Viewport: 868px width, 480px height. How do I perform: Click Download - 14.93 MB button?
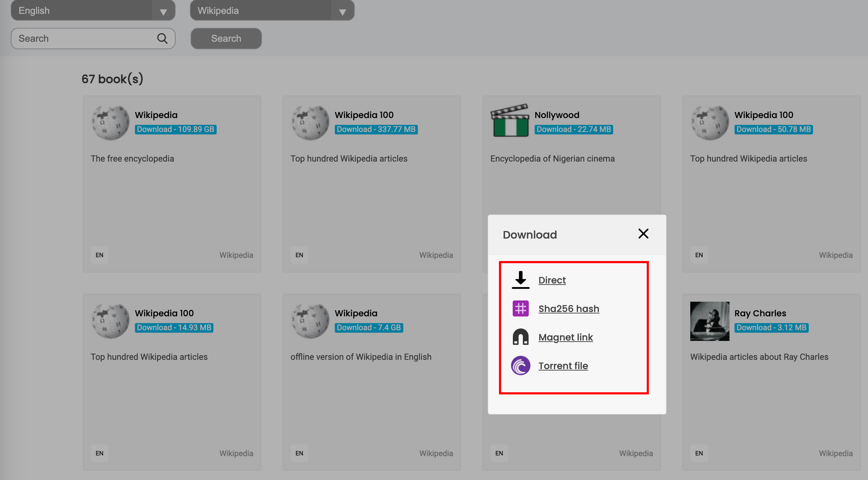click(174, 328)
